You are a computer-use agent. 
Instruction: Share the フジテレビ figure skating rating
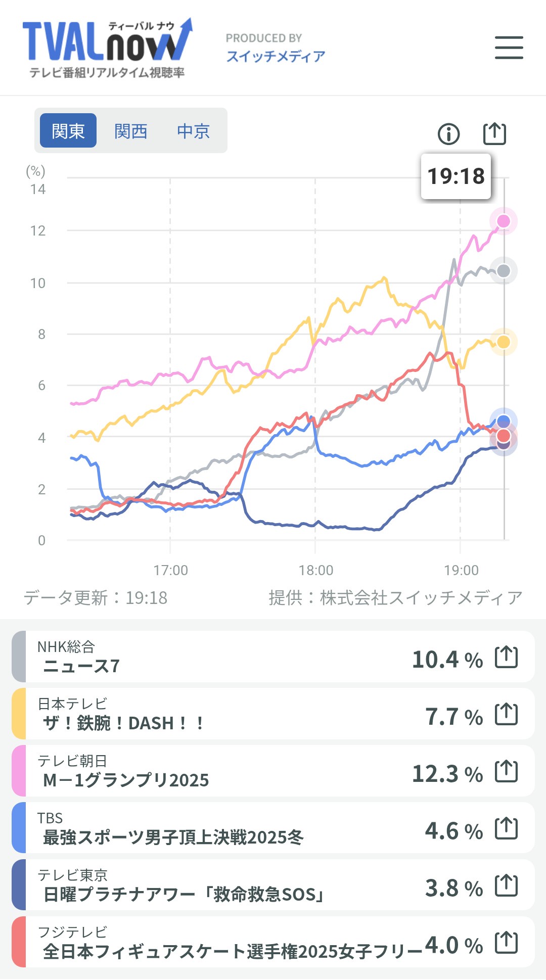tap(506, 943)
